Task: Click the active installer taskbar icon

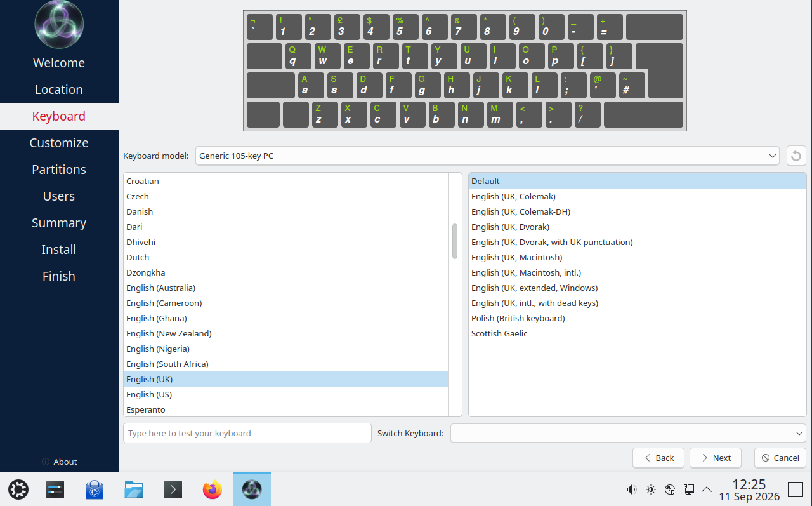Action: coord(252,489)
